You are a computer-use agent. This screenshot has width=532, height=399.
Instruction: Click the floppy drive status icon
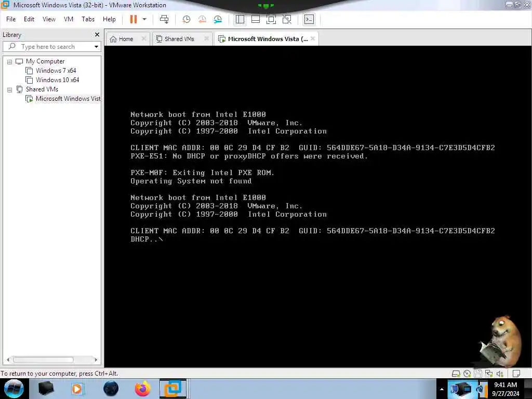[478, 374]
